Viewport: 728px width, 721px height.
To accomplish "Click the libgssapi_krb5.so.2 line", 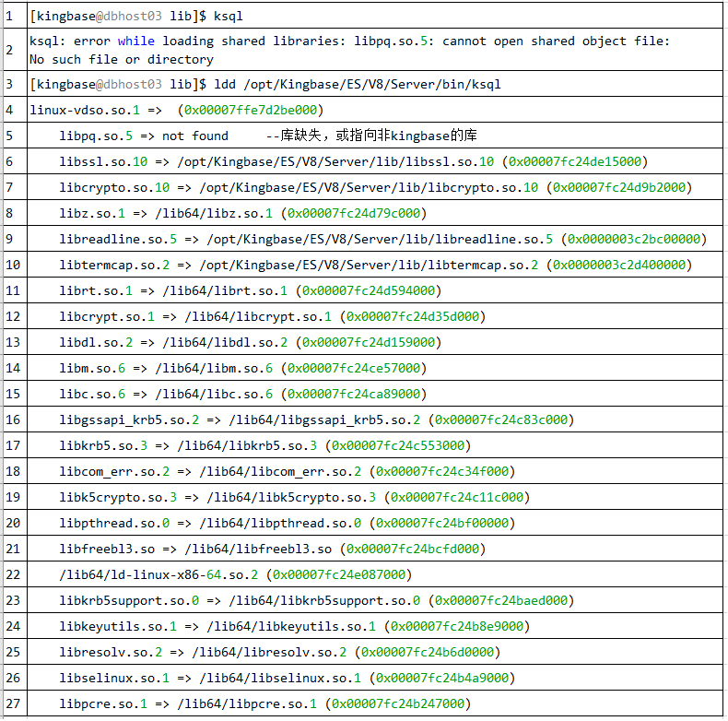I will (317, 420).
